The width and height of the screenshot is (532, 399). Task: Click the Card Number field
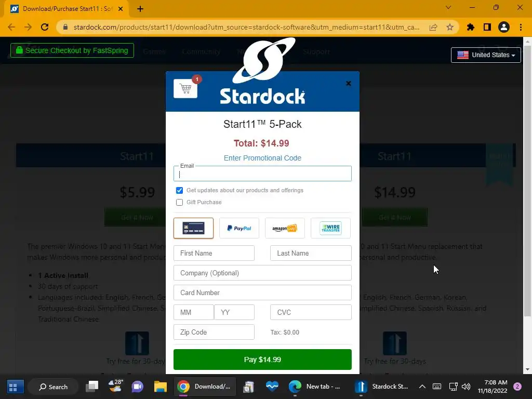click(x=262, y=292)
